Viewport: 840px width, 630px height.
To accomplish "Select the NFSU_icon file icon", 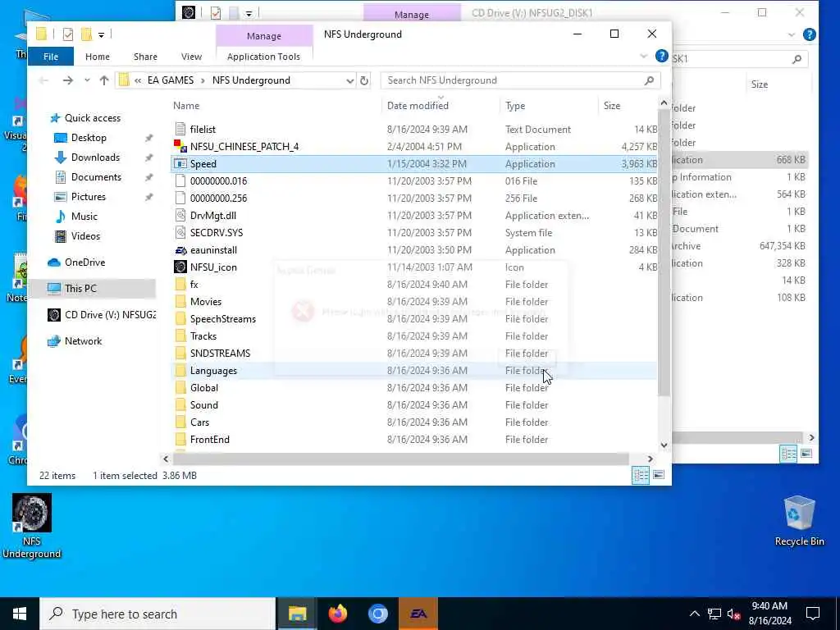I will tap(180, 267).
